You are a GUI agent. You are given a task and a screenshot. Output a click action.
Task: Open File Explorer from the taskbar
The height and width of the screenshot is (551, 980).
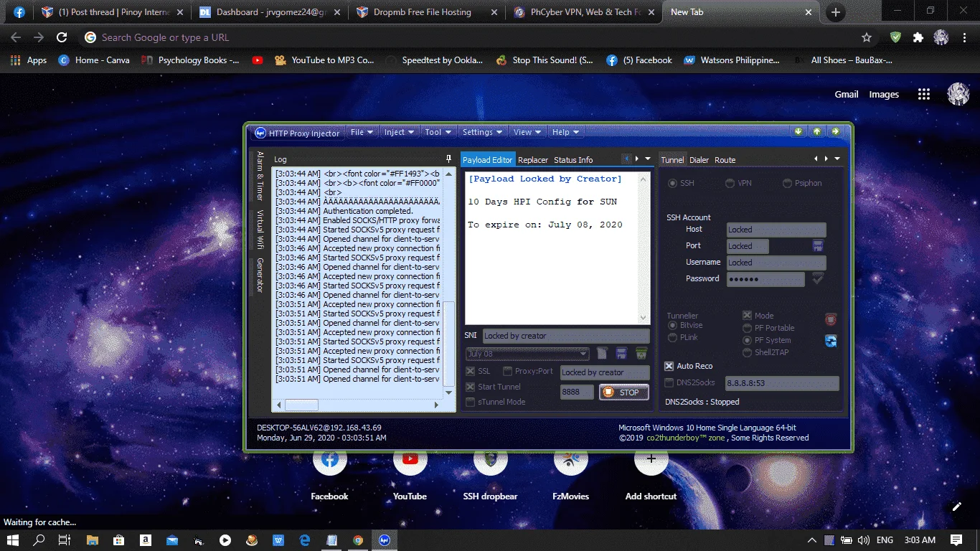point(92,540)
